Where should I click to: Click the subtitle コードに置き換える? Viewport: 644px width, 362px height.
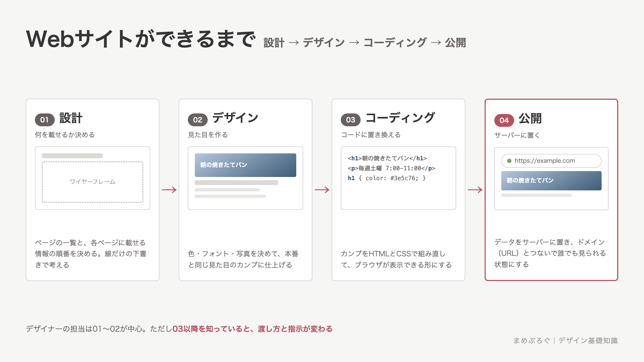point(371,135)
